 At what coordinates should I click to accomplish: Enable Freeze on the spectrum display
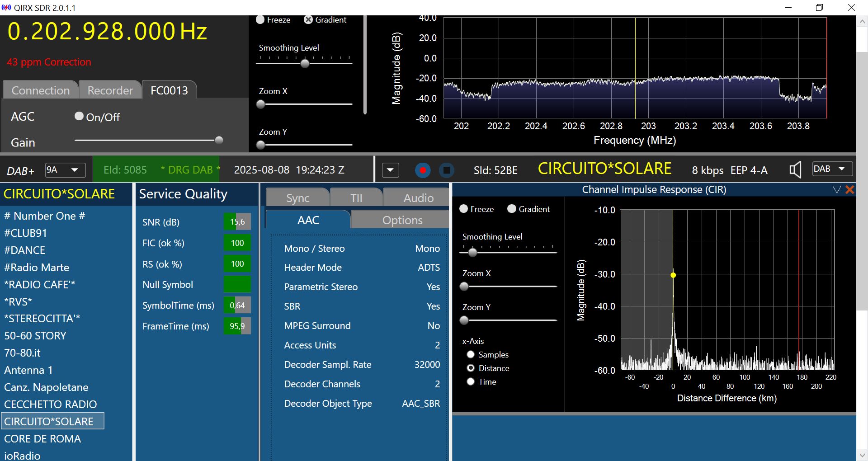(x=260, y=20)
